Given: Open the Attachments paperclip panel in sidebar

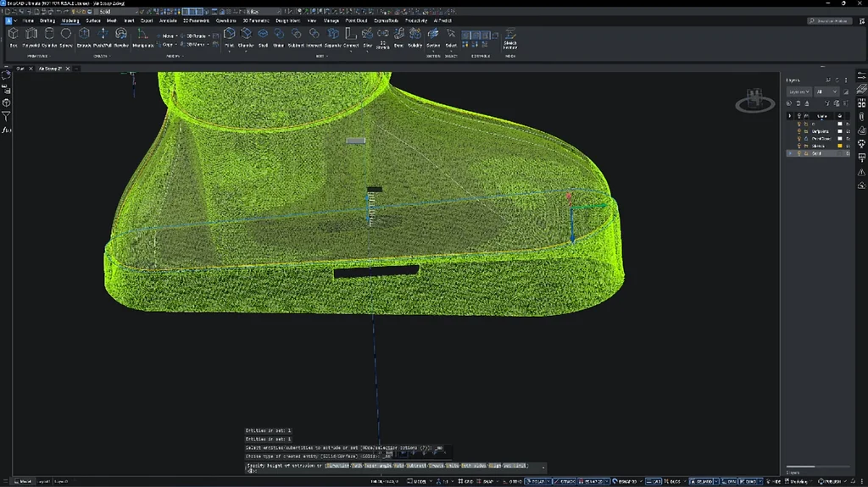Looking at the screenshot, I should pyautogui.click(x=861, y=117).
